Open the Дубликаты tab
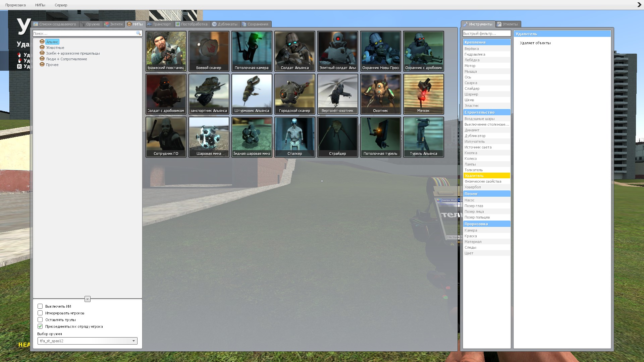Image resolution: width=644 pixels, height=362 pixels. (225, 24)
